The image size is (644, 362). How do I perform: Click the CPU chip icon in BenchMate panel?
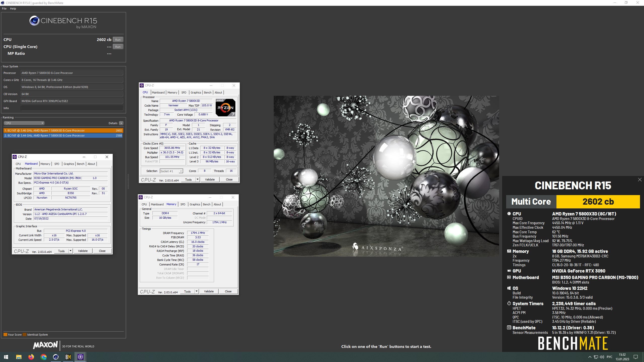coord(509,214)
